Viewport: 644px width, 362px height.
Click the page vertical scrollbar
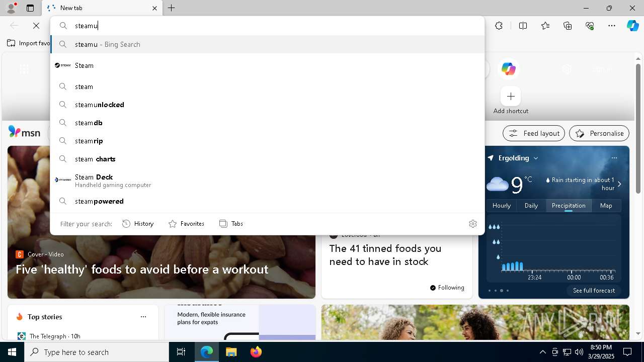[x=638, y=128]
